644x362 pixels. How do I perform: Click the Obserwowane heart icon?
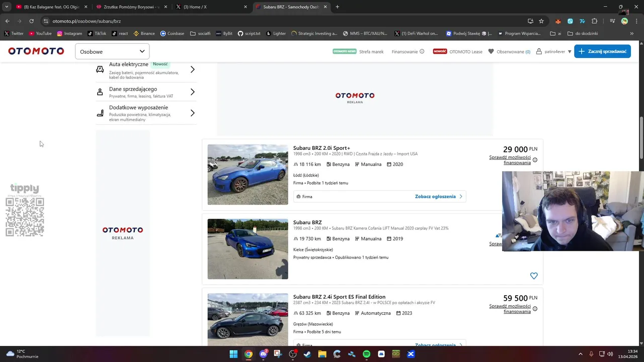click(491, 51)
